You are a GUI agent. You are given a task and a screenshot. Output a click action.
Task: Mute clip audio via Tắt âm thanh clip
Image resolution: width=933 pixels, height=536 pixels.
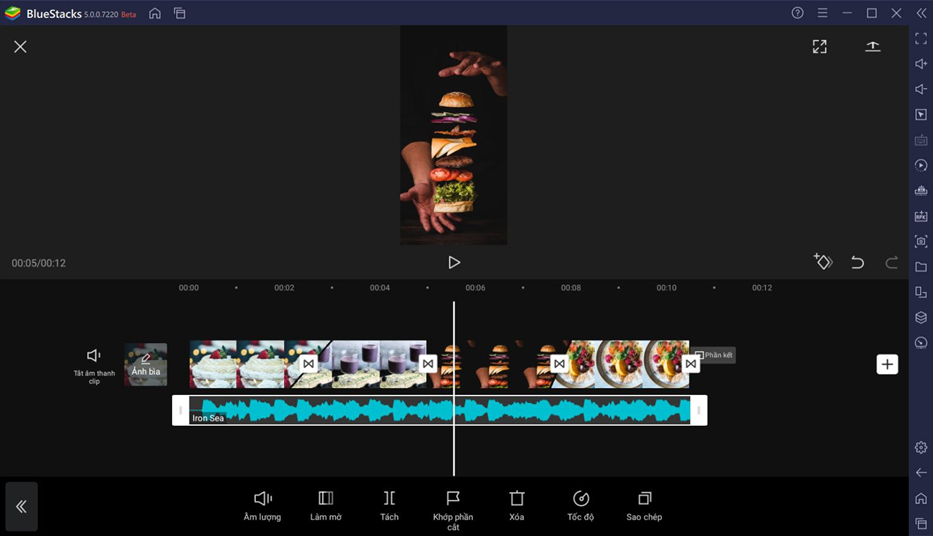click(94, 366)
